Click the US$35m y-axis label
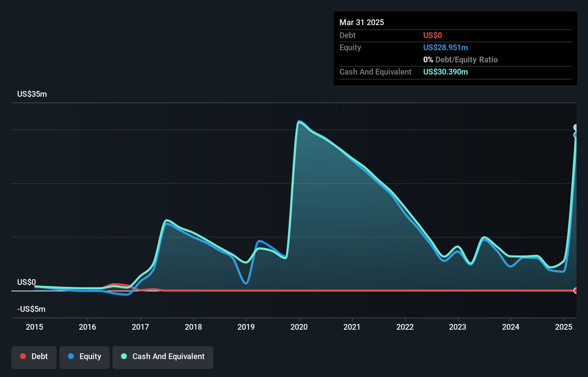 (x=32, y=94)
